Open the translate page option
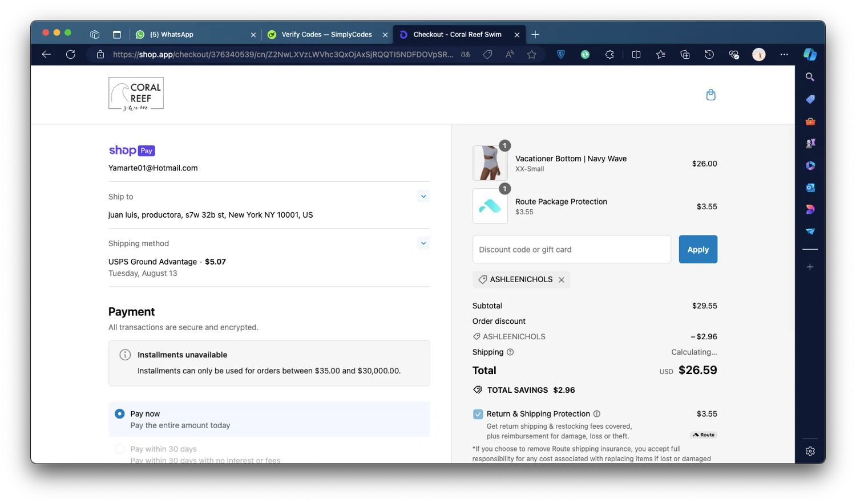The width and height of the screenshot is (856, 504). click(x=466, y=54)
